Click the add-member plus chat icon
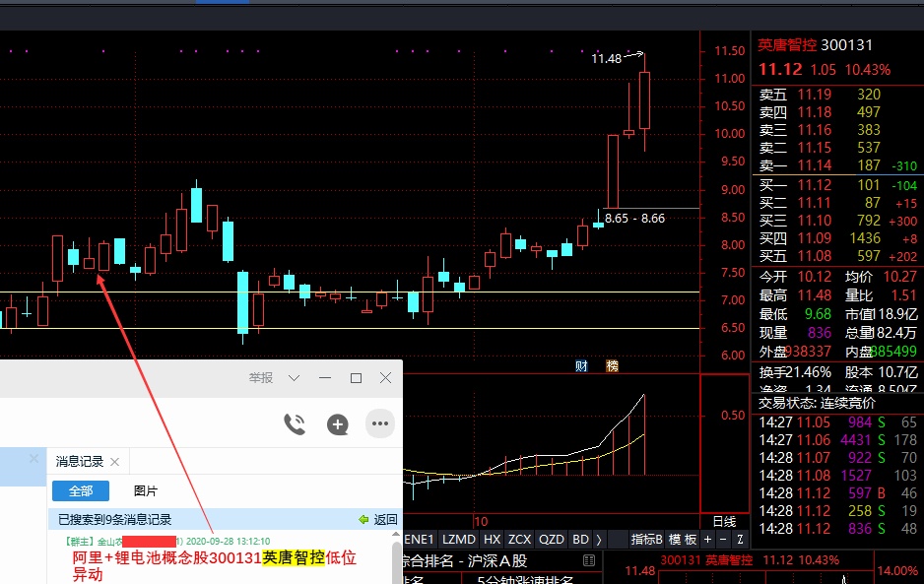Screen dimensions: 924x584 [338, 424]
